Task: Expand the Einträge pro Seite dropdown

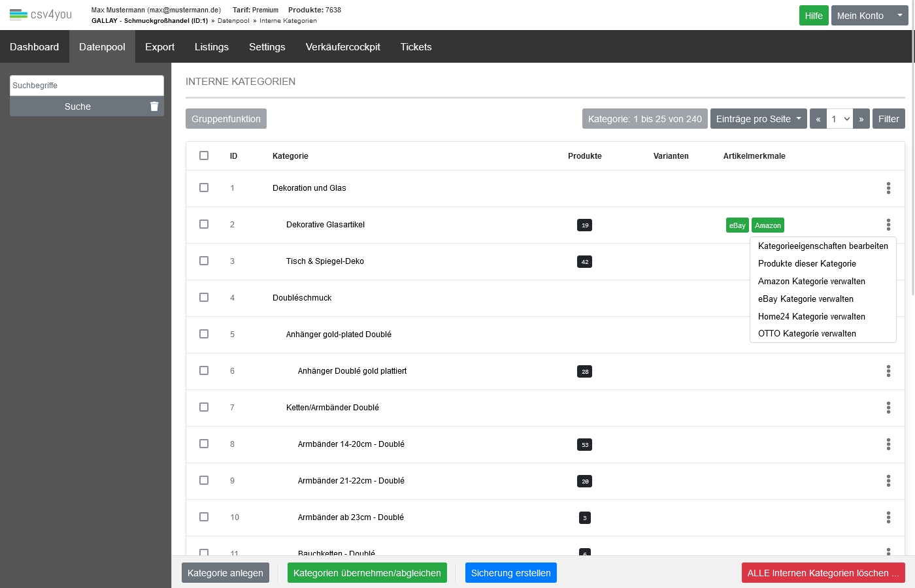Action: [x=758, y=119]
